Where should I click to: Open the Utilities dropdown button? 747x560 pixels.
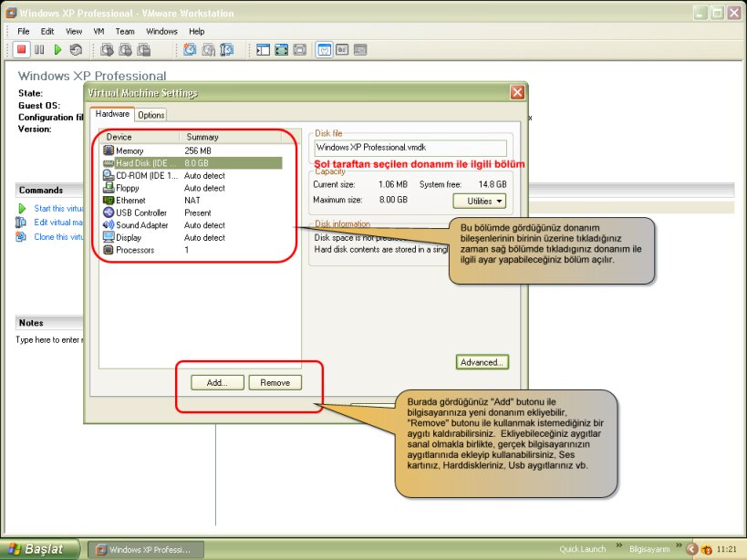479,201
